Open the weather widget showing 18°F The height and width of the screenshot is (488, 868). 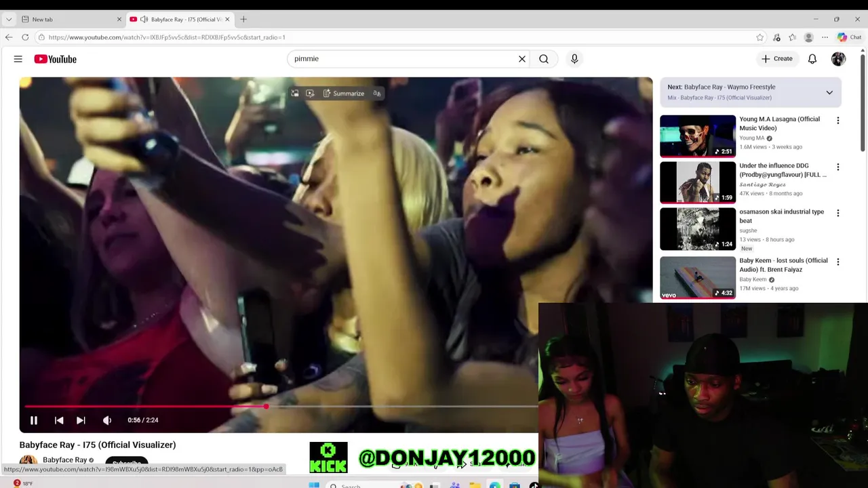pyautogui.click(x=22, y=483)
